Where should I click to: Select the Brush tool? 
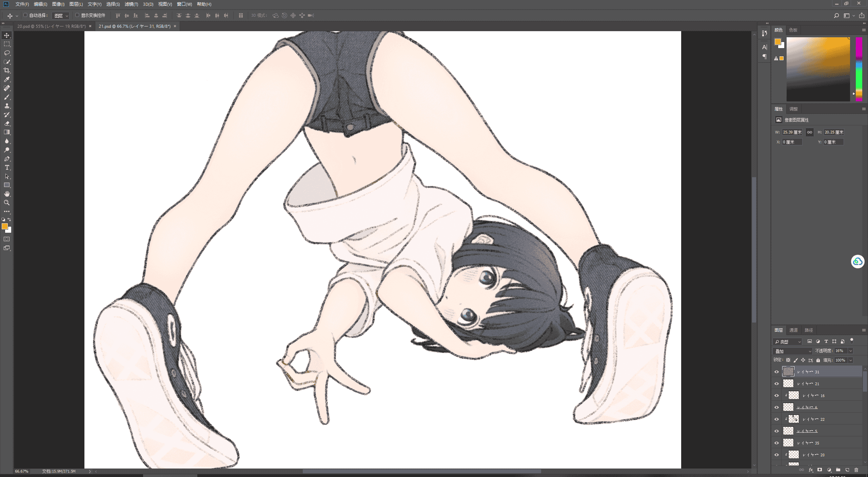coord(7,97)
